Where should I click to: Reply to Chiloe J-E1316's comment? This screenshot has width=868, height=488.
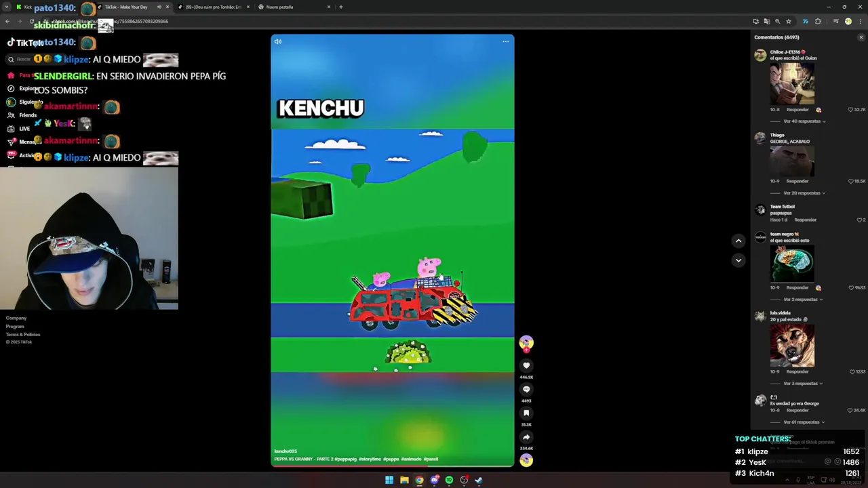point(797,110)
